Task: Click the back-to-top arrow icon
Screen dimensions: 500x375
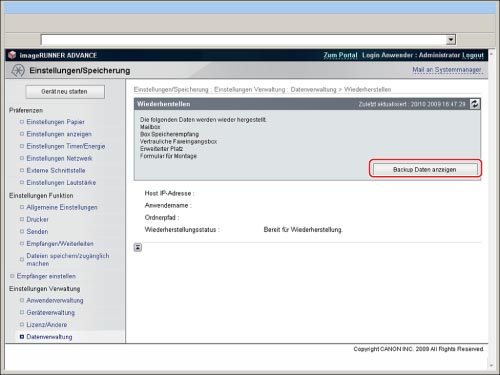Action: 138,247
